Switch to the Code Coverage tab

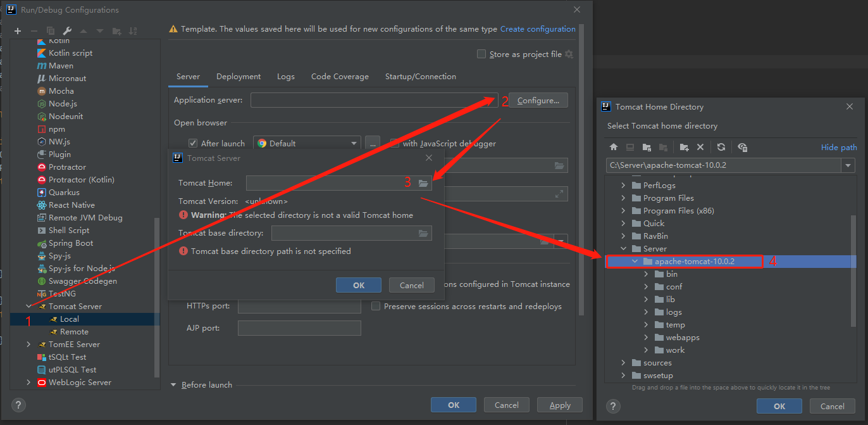(x=340, y=77)
